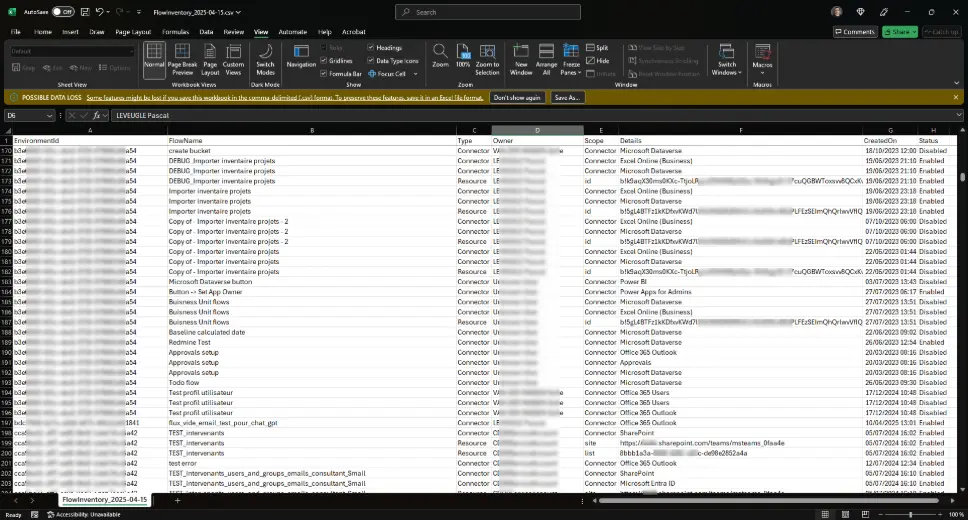Image resolution: width=968 pixels, height=520 pixels.
Task: Click the Insert Function fx icon
Action: (x=97, y=115)
